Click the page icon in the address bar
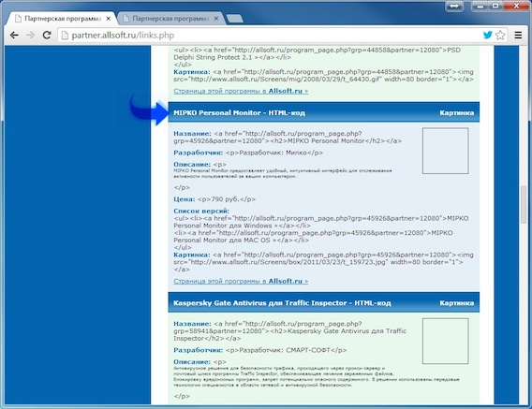532x409 pixels. coord(65,36)
